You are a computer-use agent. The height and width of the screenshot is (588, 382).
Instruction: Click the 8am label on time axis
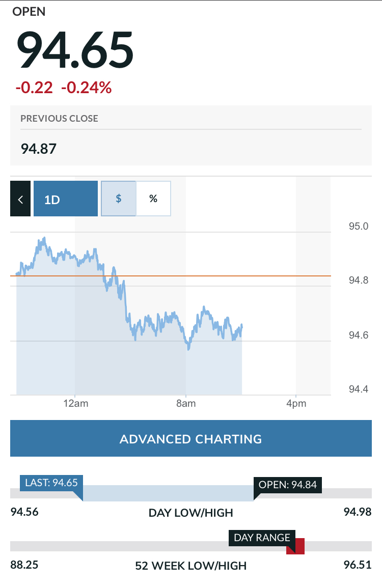click(x=186, y=404)
